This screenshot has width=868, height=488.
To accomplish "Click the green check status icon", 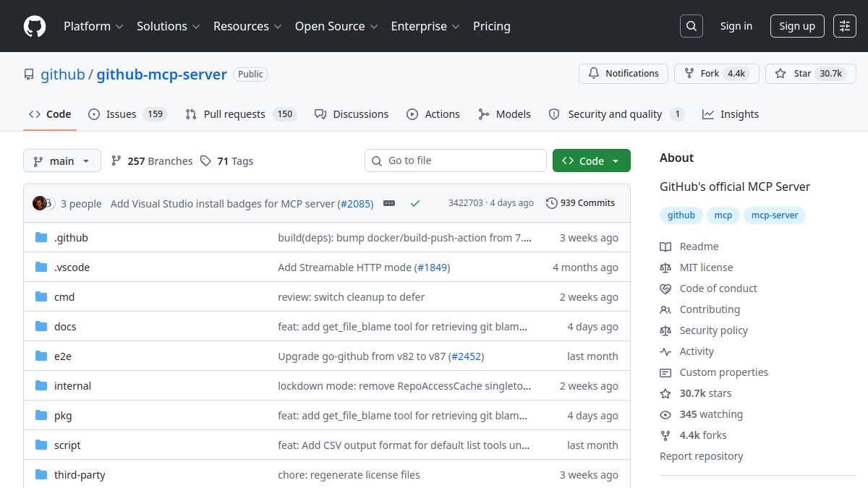I will click(415, 204).
